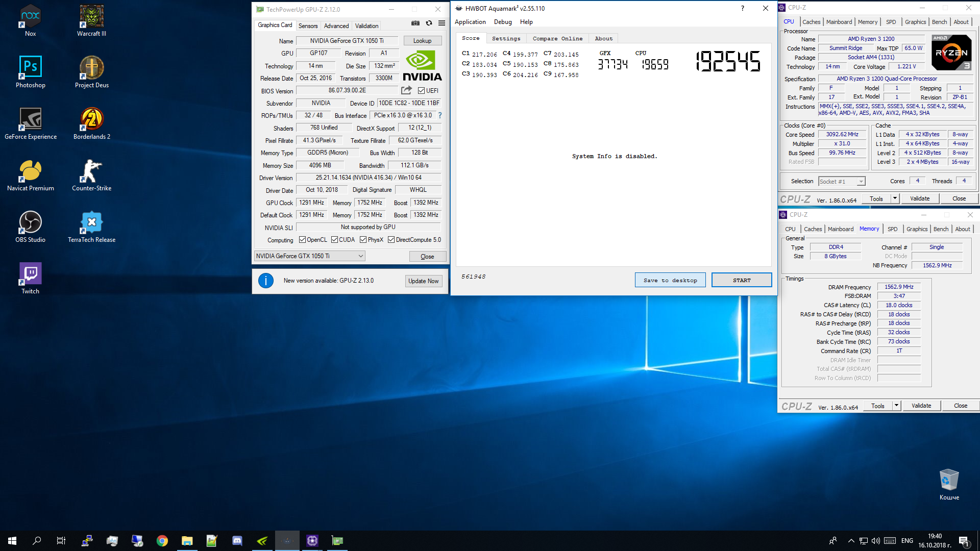Click the Lookup button in GPU-Z

(422, 41)
